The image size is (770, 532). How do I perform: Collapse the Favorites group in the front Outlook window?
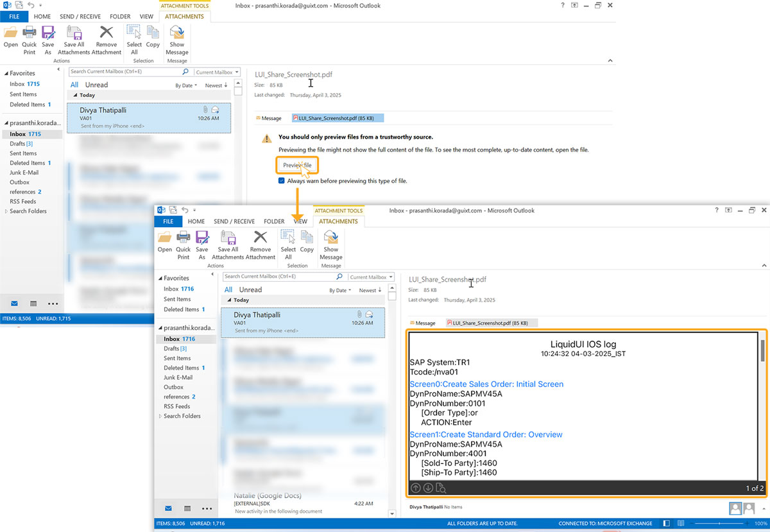tap(160, 279)
